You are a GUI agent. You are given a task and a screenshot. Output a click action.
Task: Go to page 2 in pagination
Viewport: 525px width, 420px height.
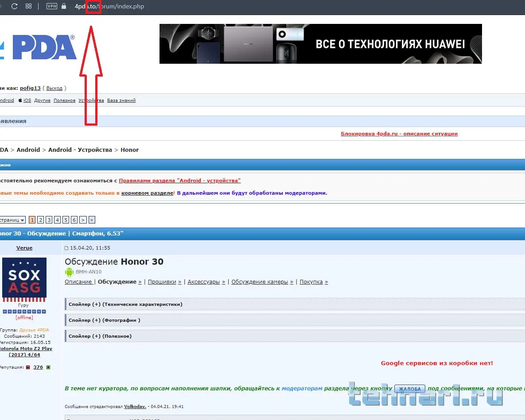tap(40, 220)
